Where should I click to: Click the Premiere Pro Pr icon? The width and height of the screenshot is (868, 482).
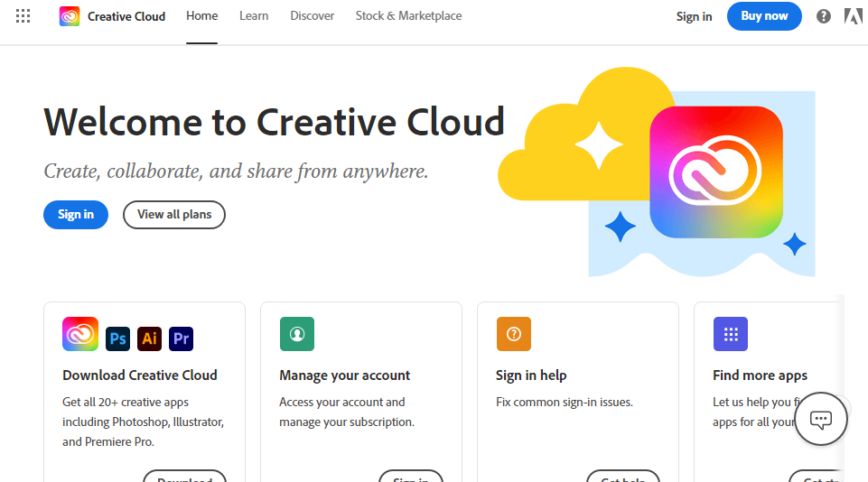181,338
